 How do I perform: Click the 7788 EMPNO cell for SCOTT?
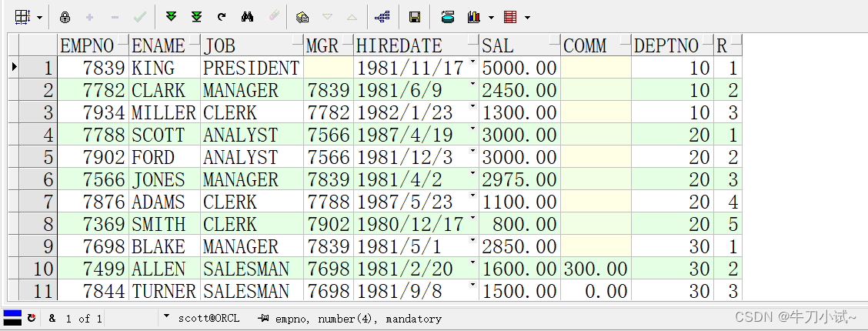point(93,135)
